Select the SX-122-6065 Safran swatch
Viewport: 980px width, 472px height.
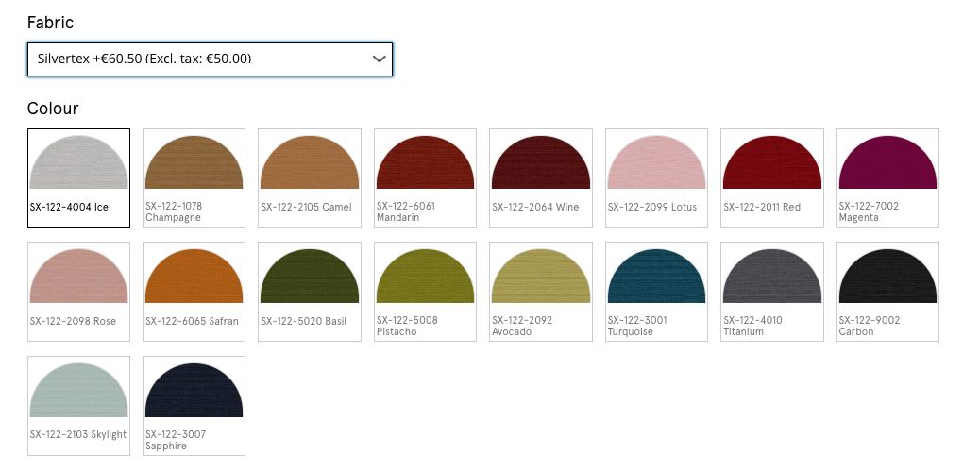(x=194, y=292)
